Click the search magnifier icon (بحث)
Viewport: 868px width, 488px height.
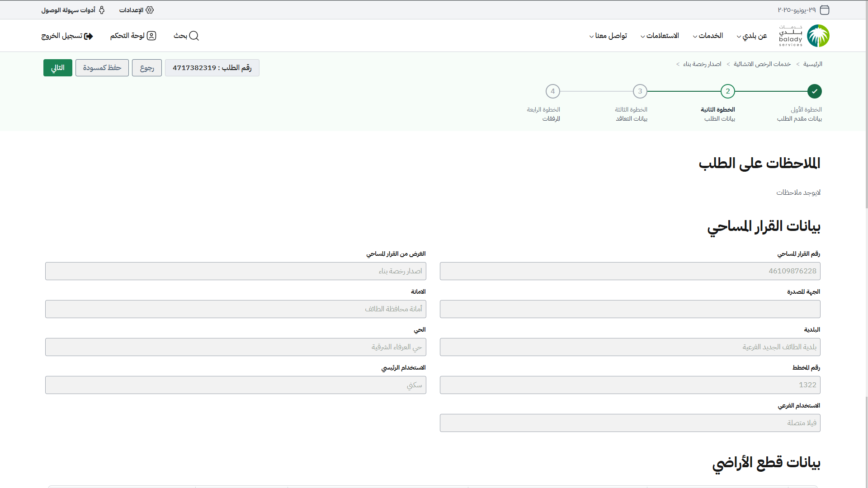(194, 36)
